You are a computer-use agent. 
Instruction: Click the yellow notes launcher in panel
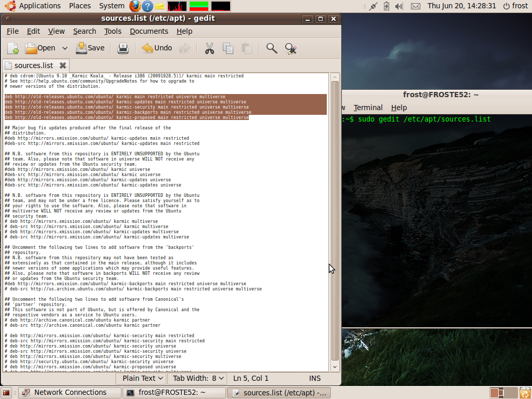click(159, 6)
